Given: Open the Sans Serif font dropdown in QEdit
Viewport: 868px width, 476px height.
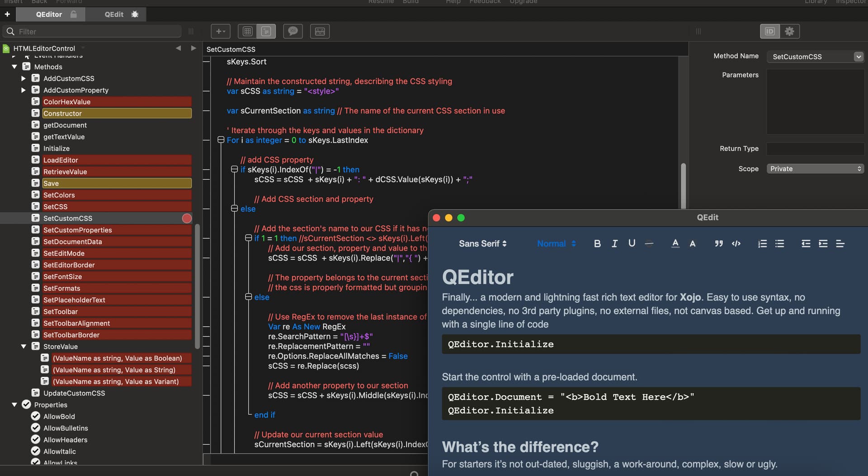Looking at the screenshot, I should click(x=483, y=243).
